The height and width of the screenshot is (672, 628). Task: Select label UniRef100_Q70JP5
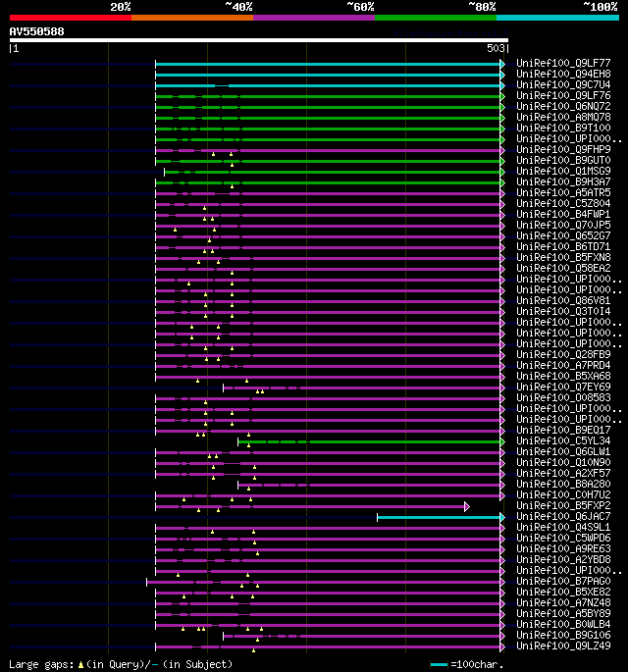[x=563, y=225]
